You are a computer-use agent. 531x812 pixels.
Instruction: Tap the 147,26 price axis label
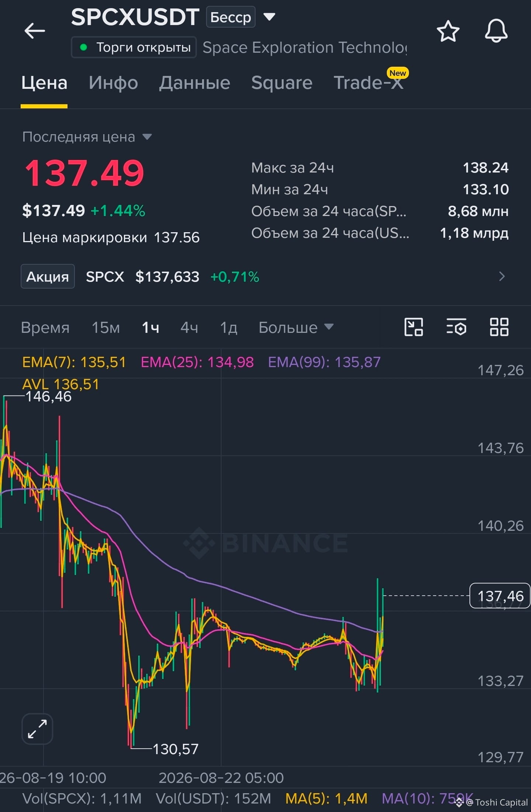coord(500,370)
